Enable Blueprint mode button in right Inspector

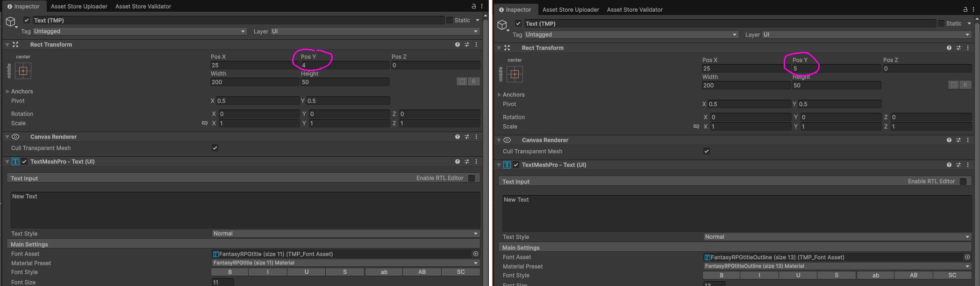tap(954, 85)
